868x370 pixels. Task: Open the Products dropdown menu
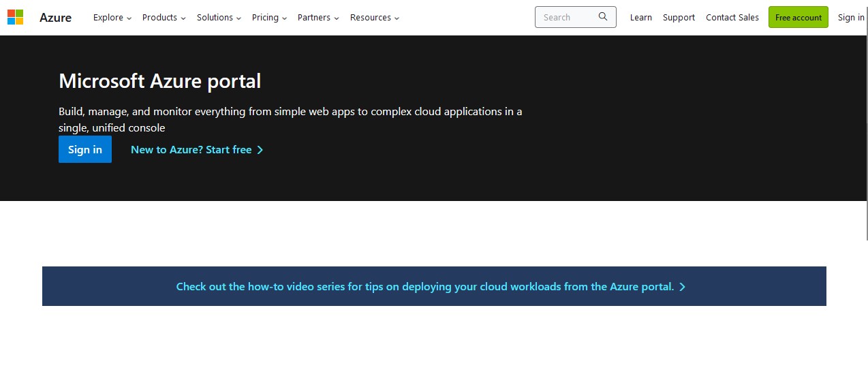click(x=164, y=18)
